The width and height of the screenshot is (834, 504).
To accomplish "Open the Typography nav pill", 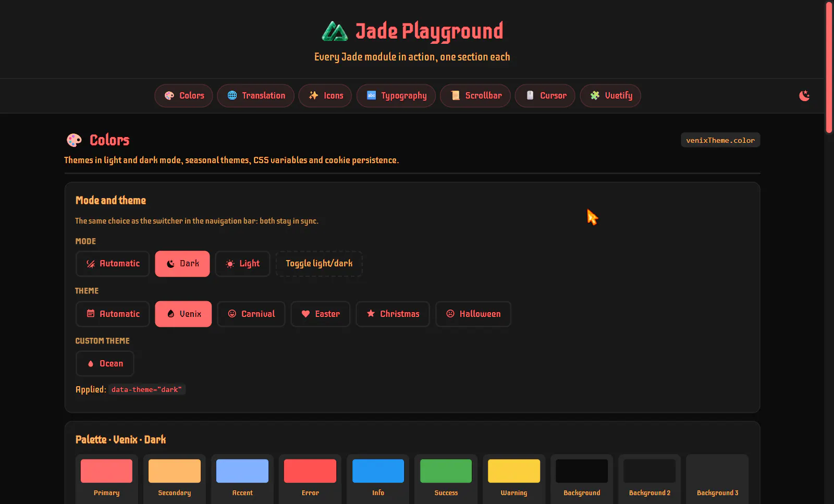I will 396,95.
